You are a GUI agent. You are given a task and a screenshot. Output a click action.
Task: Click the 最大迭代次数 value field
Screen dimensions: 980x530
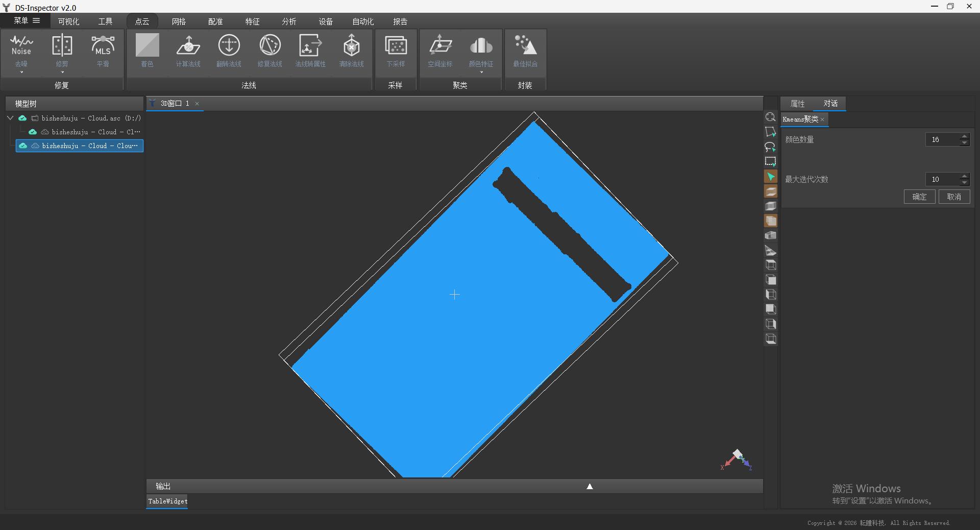[x=942, y=179]
